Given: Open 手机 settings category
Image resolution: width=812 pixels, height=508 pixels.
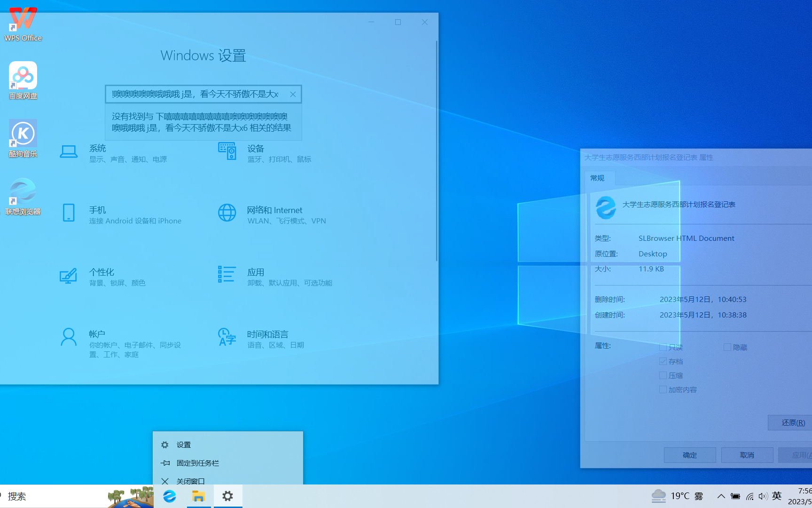Looking at the screenshot, I should click(x=120, y=215).
